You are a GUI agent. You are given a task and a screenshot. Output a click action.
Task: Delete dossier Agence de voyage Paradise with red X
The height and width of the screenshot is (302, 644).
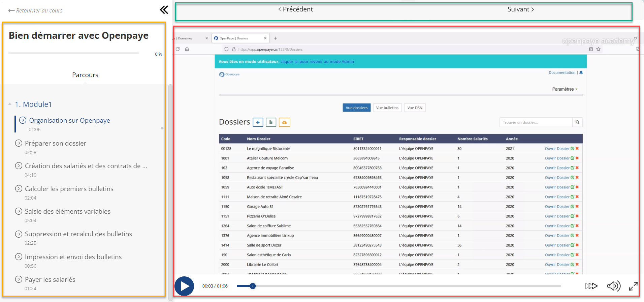pos(577,168)
